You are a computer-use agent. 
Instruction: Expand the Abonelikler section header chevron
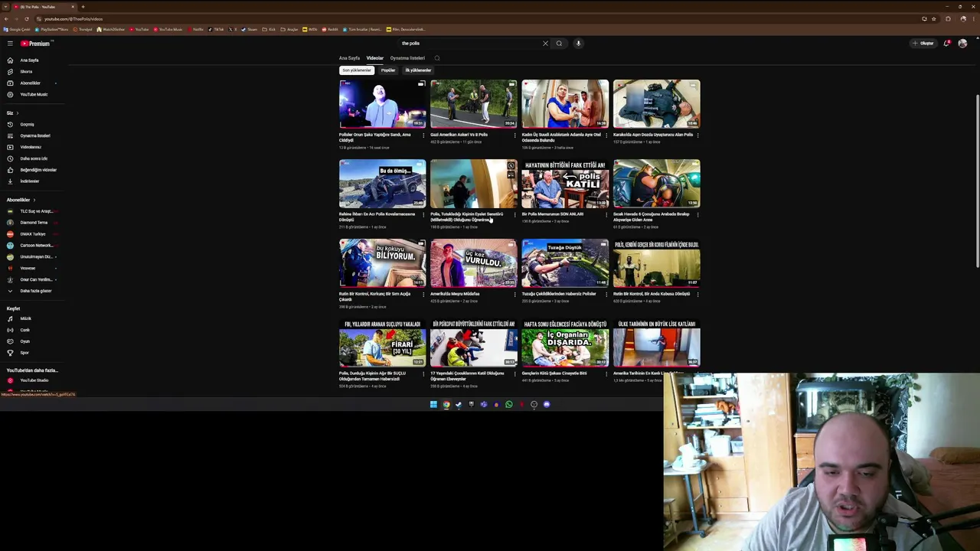tap(34, 200)
